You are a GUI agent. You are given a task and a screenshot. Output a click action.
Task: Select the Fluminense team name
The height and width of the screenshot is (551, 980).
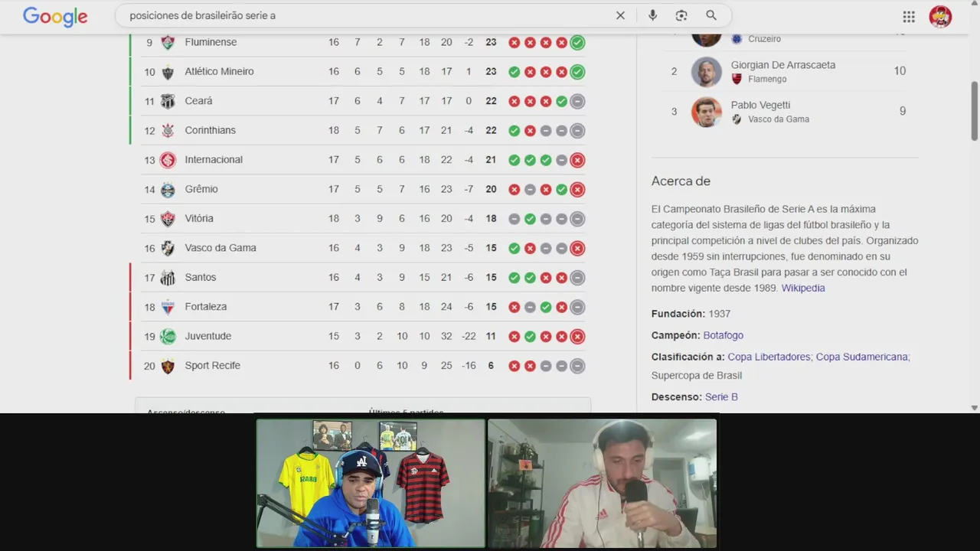tap(211, 42)
